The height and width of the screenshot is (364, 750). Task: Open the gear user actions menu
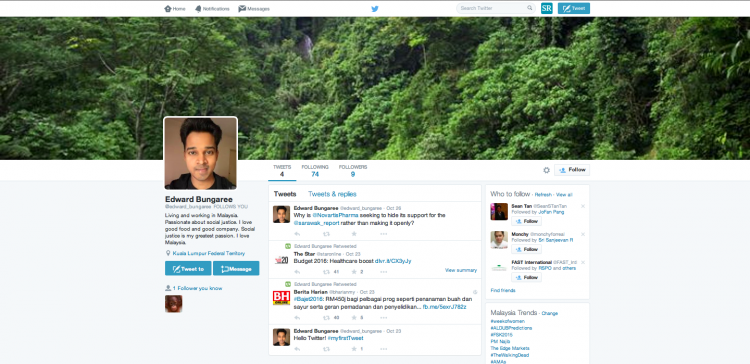click(x=546, y=170)
